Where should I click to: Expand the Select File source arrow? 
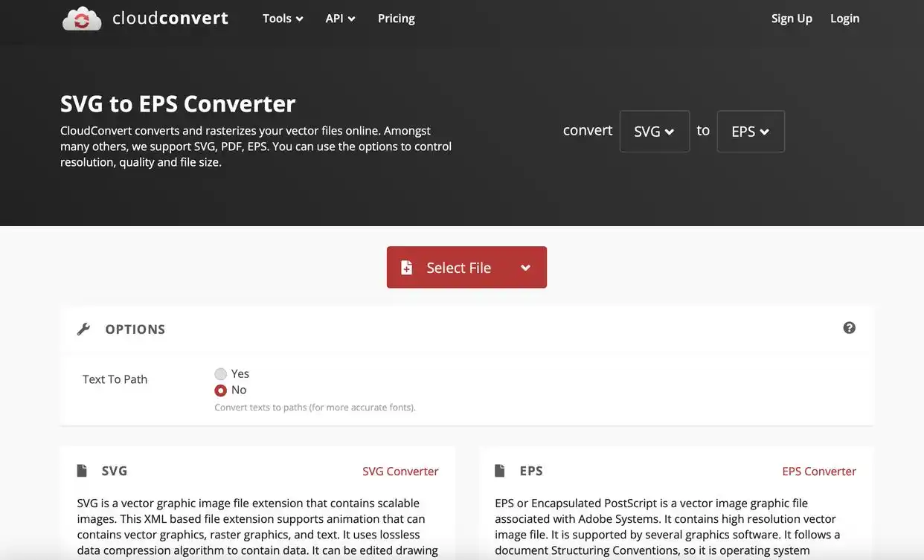pos(525,268)
